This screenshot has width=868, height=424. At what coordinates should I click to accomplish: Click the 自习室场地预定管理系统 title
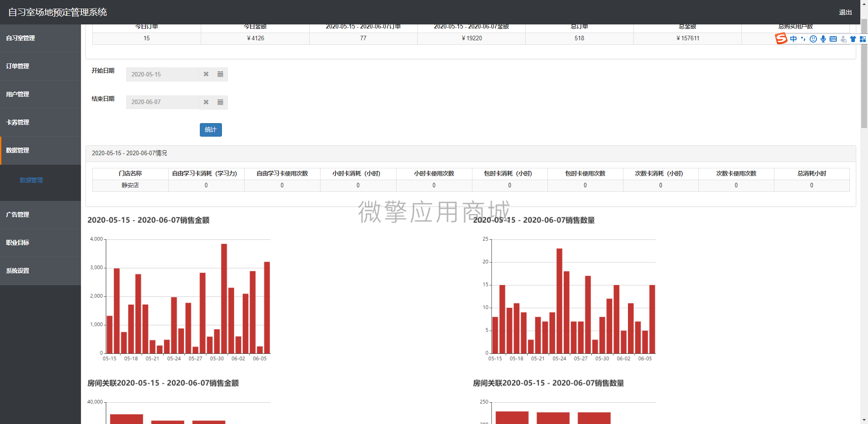(57, 12)
